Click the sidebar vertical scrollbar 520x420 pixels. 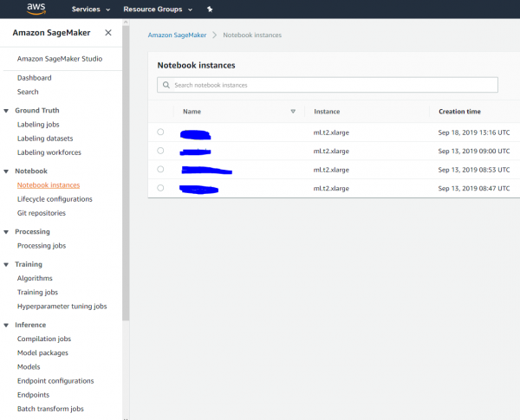click(x=126, y=173)
